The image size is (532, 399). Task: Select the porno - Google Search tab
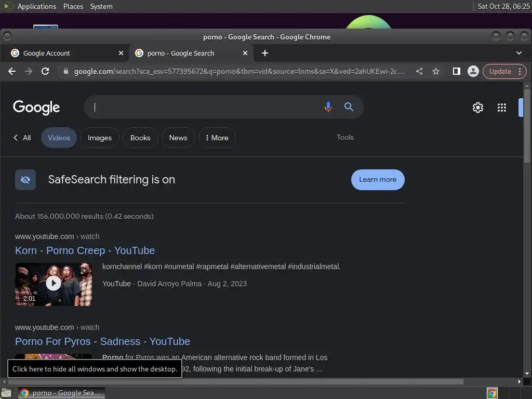pos(191,54)
